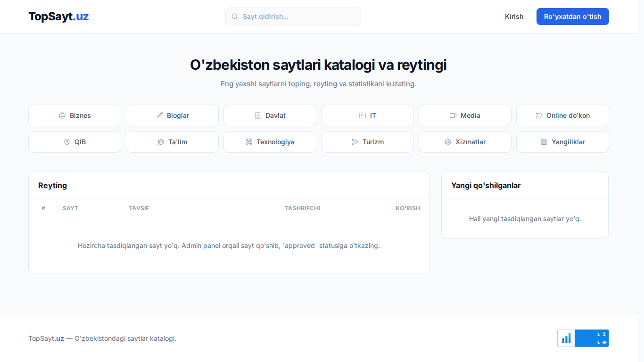Click the TopSayt.uz link in footer
Image resolution: width=644 pixels, height=362 pixels.
[x=46, y=338]
